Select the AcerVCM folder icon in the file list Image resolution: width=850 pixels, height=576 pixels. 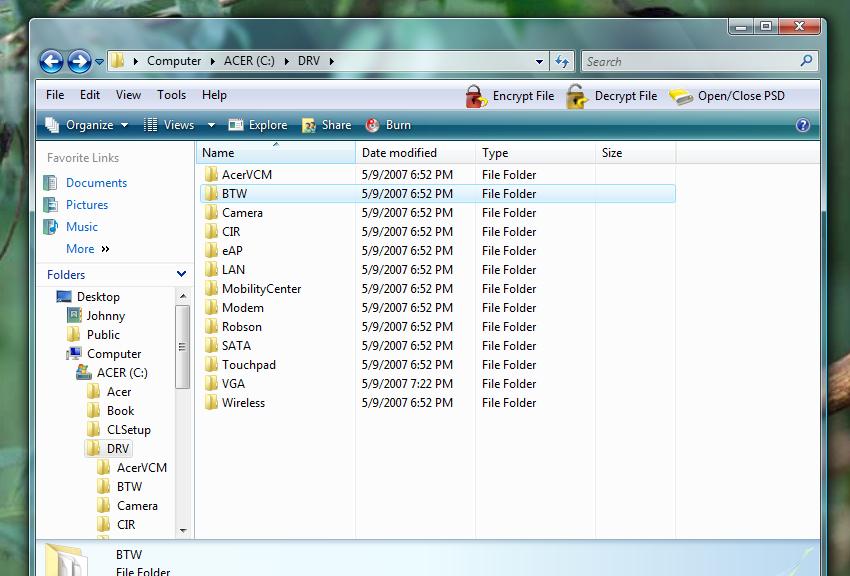(x=211, y=174)
